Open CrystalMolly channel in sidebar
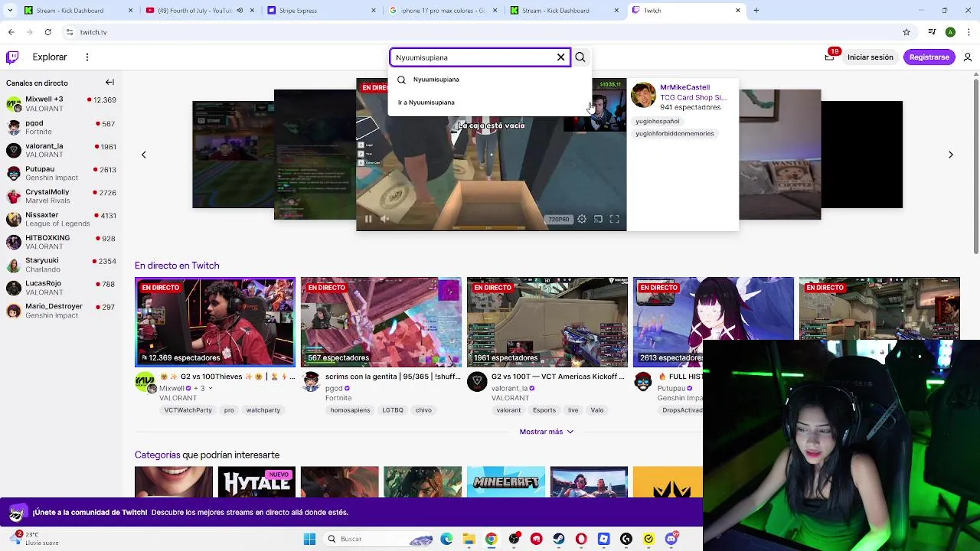Image resolution: width=980 pixels, height=551 pixels. [61, 196]
